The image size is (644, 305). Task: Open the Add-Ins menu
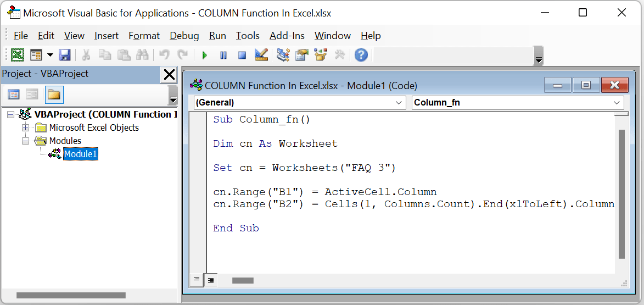[x=287, y=36]
